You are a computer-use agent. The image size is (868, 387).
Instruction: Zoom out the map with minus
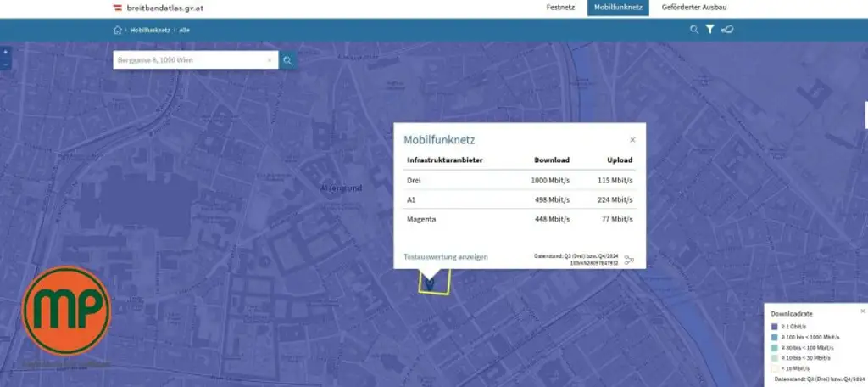[x=6, y=64]
